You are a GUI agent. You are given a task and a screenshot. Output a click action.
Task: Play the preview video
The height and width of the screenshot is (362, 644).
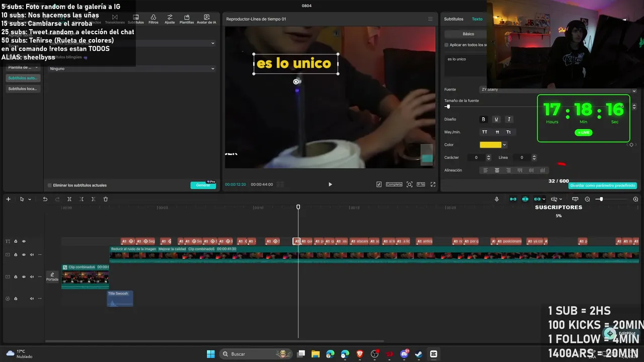(x=330, y=185)
